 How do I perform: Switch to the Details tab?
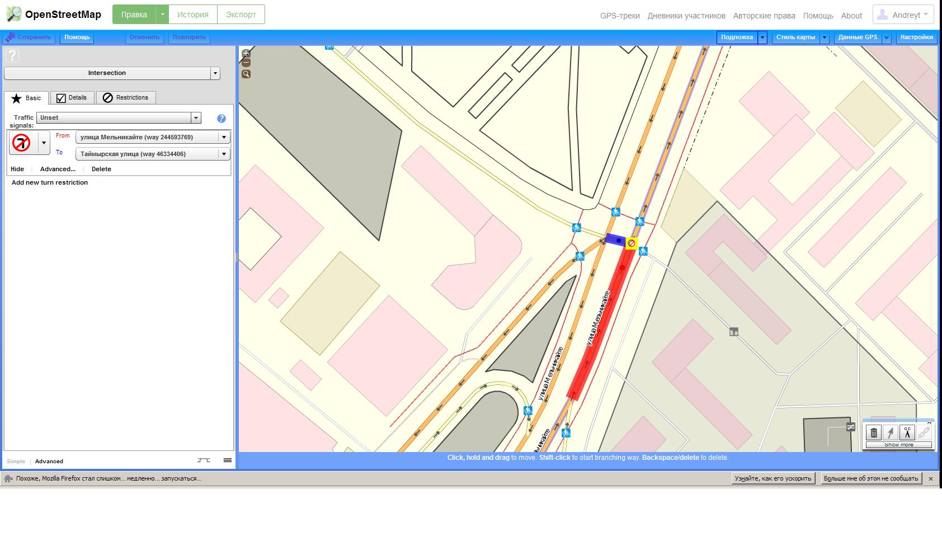coord(72,98)
